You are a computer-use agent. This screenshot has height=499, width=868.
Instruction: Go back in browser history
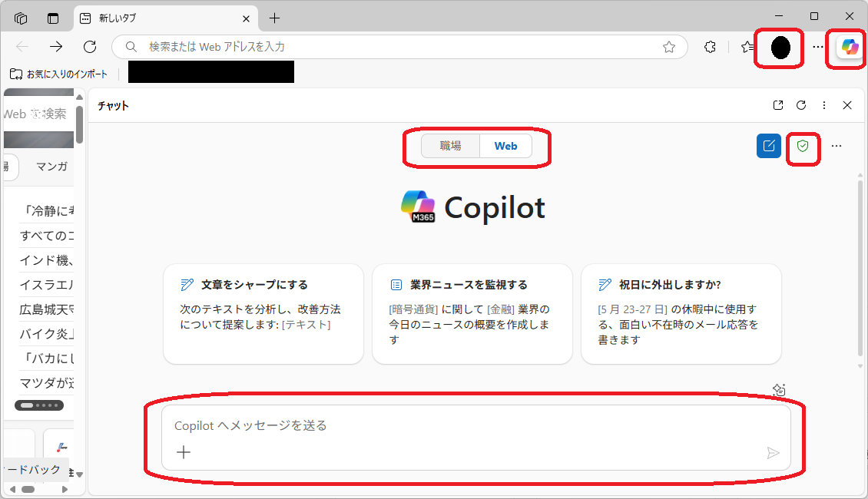(x=22, y=47)
